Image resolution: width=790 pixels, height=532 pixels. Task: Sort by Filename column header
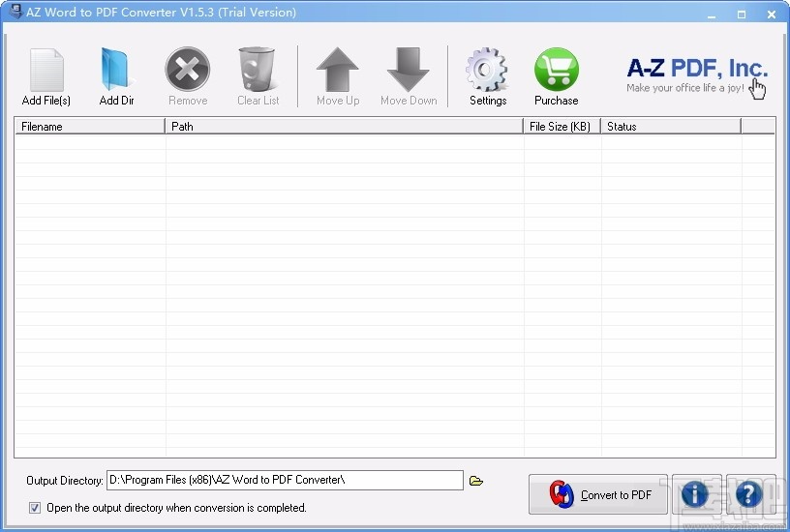90,127
